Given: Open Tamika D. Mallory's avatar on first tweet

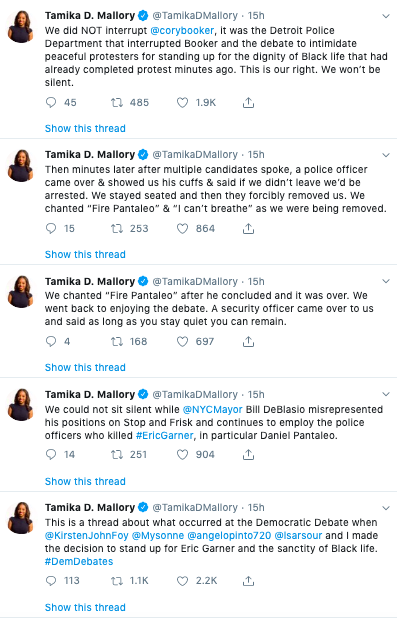Looking at the screenshot, I should coord(20,26).
